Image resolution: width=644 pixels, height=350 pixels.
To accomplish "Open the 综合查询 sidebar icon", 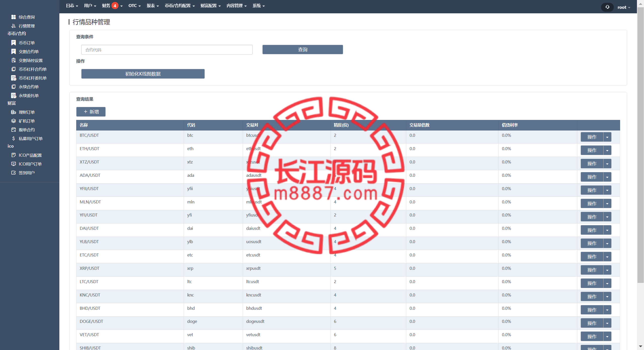I will [14, 17].
